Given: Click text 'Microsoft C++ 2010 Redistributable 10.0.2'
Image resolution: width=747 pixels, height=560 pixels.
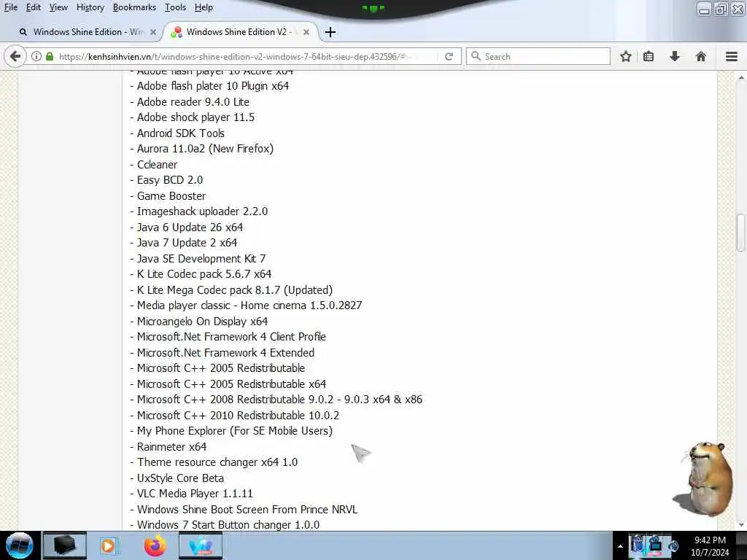Looking at the screenshot, I should tap(238, 416).
